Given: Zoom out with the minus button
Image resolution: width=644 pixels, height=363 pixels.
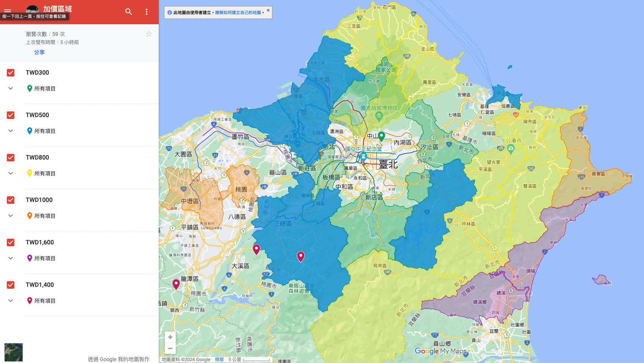Looking at the screenshot, I should (170, 348).
